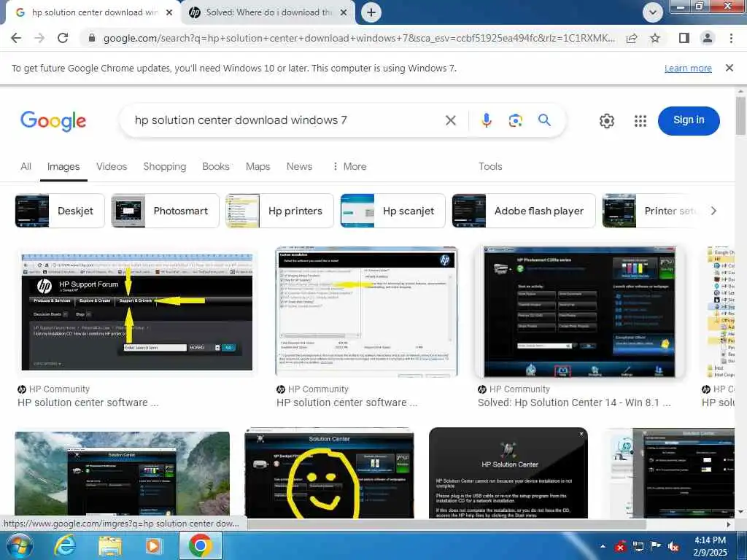Launch Internet Explorer from the taskbar

[65, 545]
